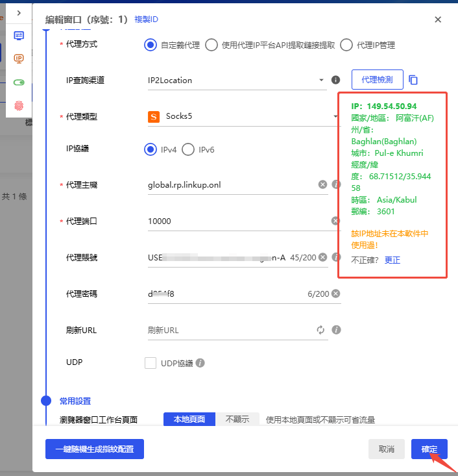Click the 複製ID link
This screenshot has width=458, height=476.
tap(146, 19)
